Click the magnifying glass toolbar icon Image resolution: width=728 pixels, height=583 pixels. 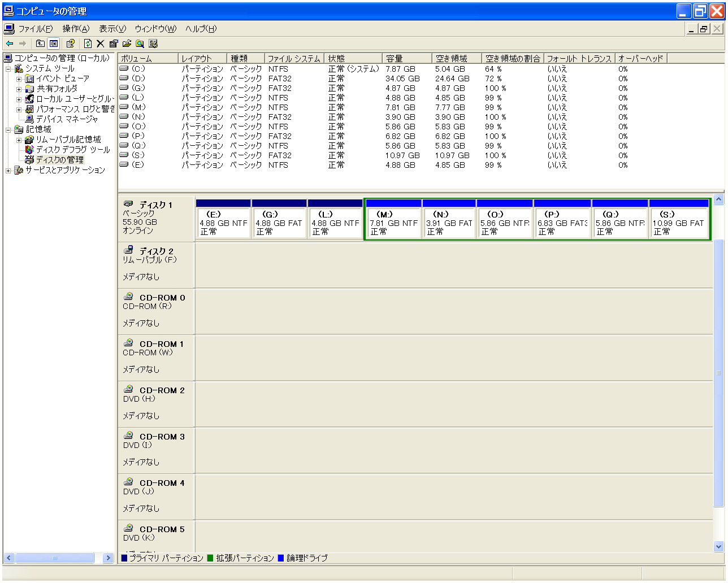pyautogui.click(x=140, y=43)
